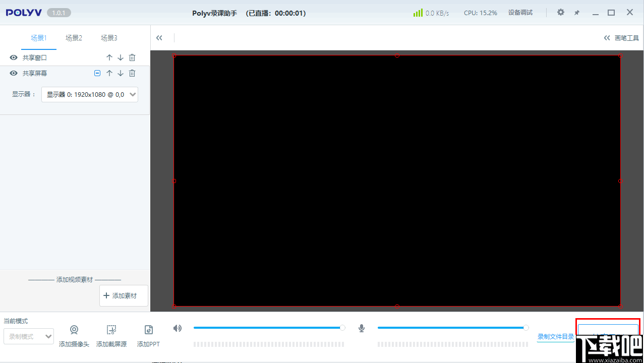Screen dimensions: 644x363
Task: Move 共享窗口 source down
Action: [x=121, y=58]
